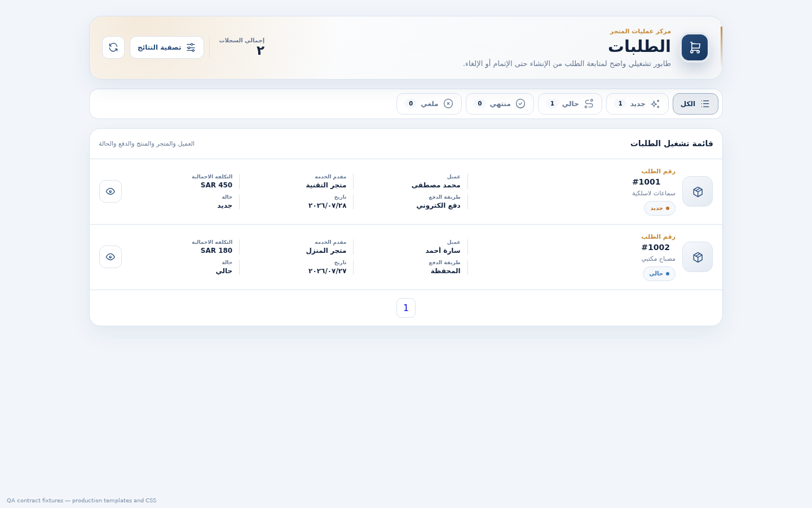The width and height of the screenshot is (812, 508).
Task: Click the جديد status badge on order #1001
Action: coord(660,208)
